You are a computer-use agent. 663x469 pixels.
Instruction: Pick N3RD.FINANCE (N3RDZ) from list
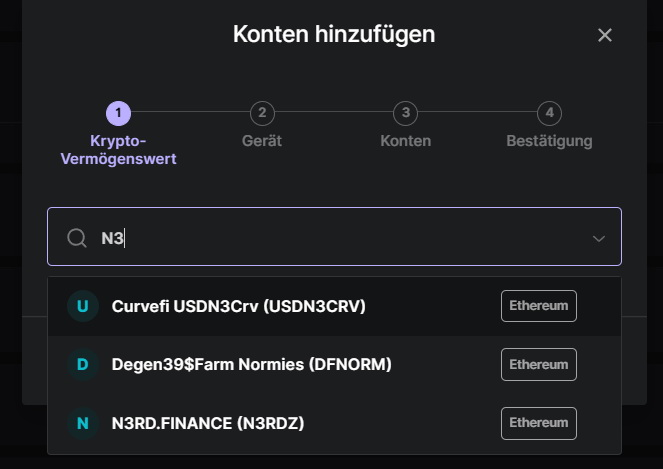334,423
